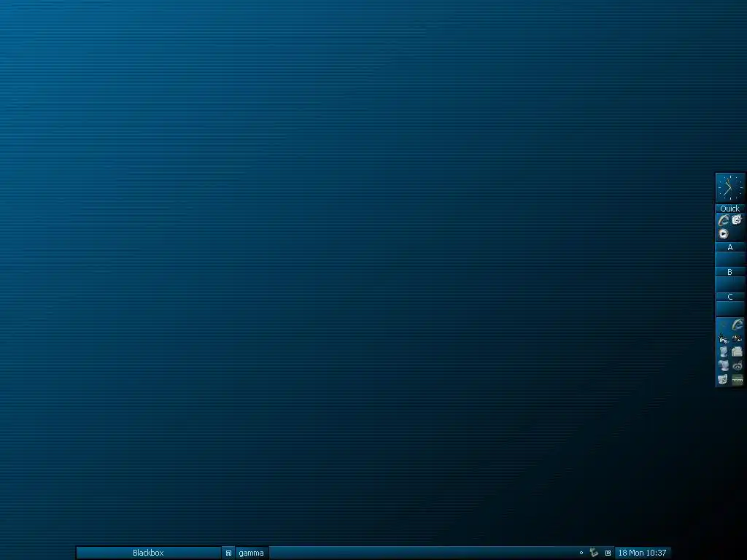This screenshot has width=747, height=560.
Task: Launch Windows Media Player from Quick section
Action: [x=723, y=233]
